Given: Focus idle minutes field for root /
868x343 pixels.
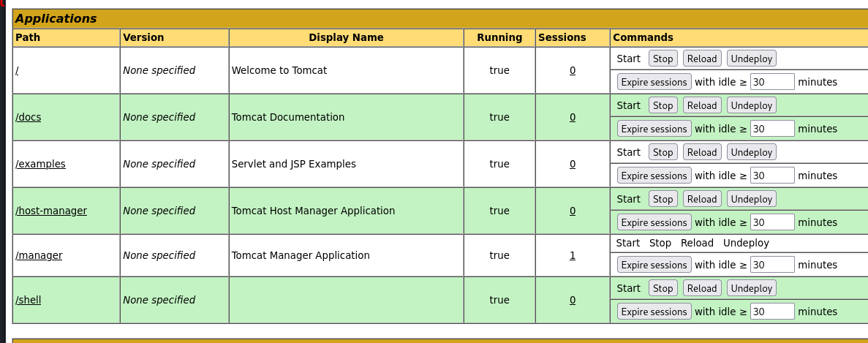Looking at the screenshot, I should 772,82.
